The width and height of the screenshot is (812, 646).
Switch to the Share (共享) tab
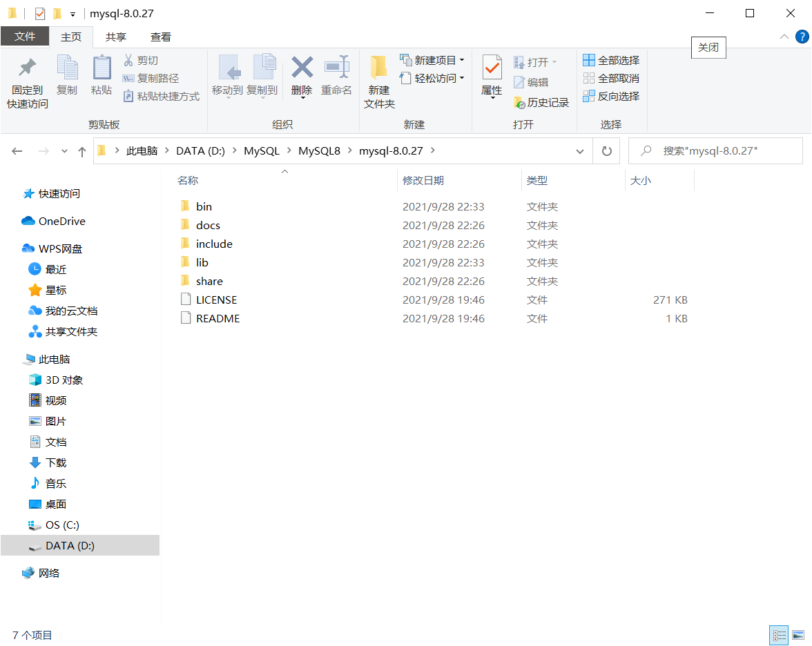click(x=115, y=37)
